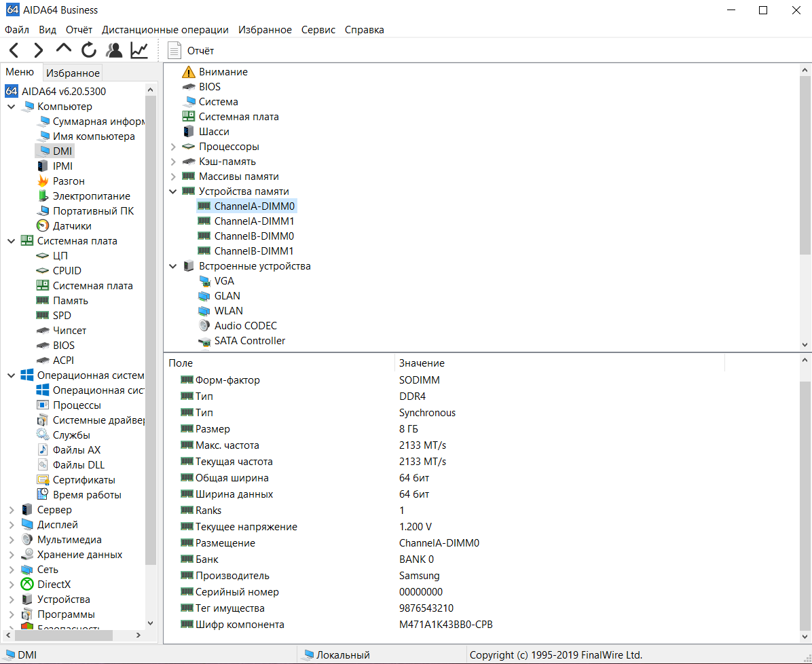
Task: Open the SPD memory icon
Action: (x=43, y=316)
